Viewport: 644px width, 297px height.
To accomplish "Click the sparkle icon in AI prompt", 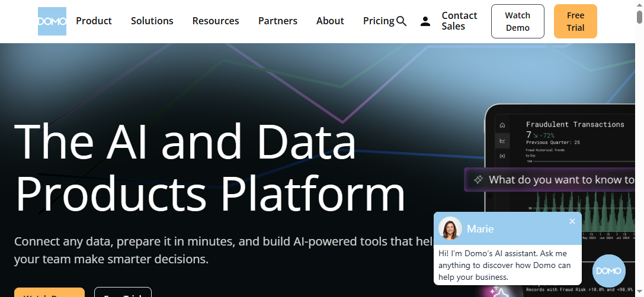I will point(478,180).
